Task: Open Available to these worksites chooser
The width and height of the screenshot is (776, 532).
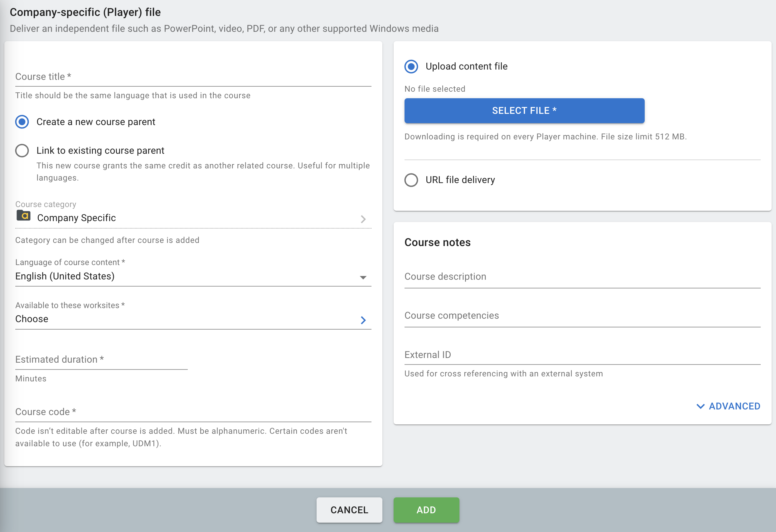Action: pyautogui.click(x=193, y=319)
